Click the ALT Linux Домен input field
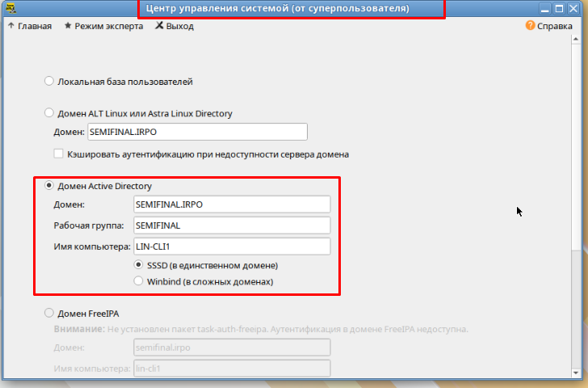This screenshot has height=388, width=588. coord(197,132)
